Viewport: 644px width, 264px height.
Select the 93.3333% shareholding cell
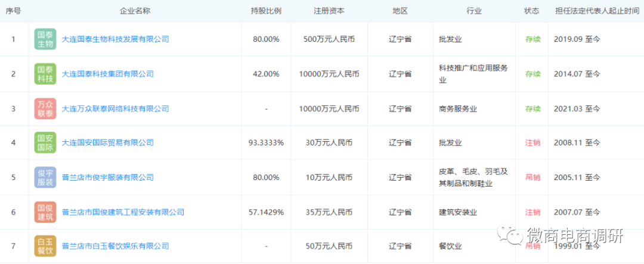tap(266, 143)
